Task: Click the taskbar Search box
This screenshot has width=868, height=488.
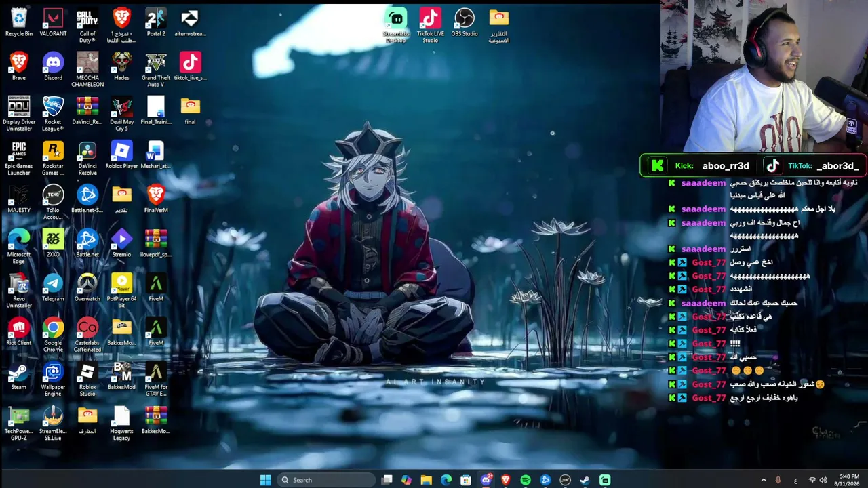Action: click(x=325, y=480)
